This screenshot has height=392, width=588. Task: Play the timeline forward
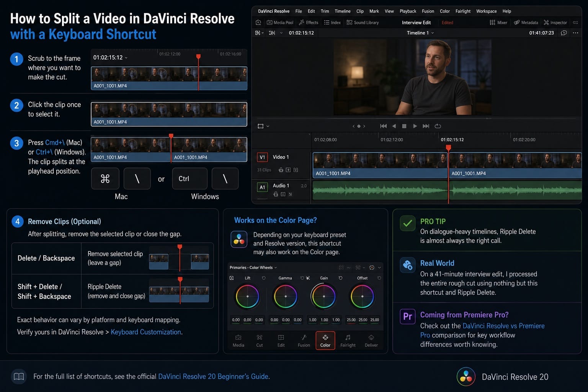pyautogui.click(x=415, y=126)
